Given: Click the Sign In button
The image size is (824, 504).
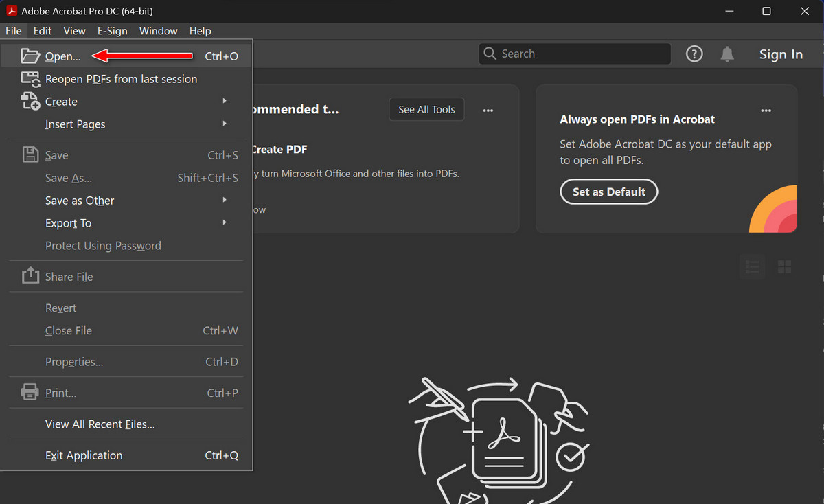Looking at the screenshot, I should click(781, 54).
